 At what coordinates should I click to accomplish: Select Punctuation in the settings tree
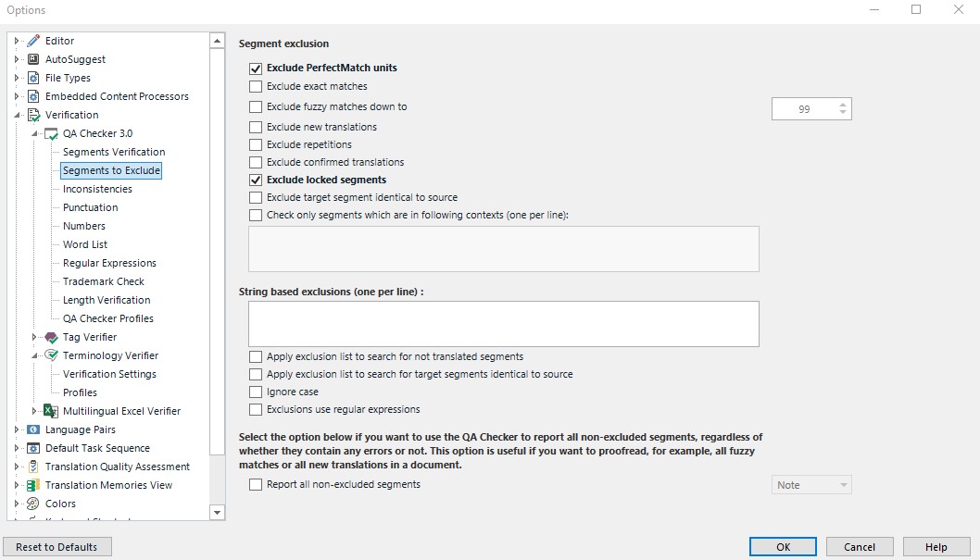[90, 207]
